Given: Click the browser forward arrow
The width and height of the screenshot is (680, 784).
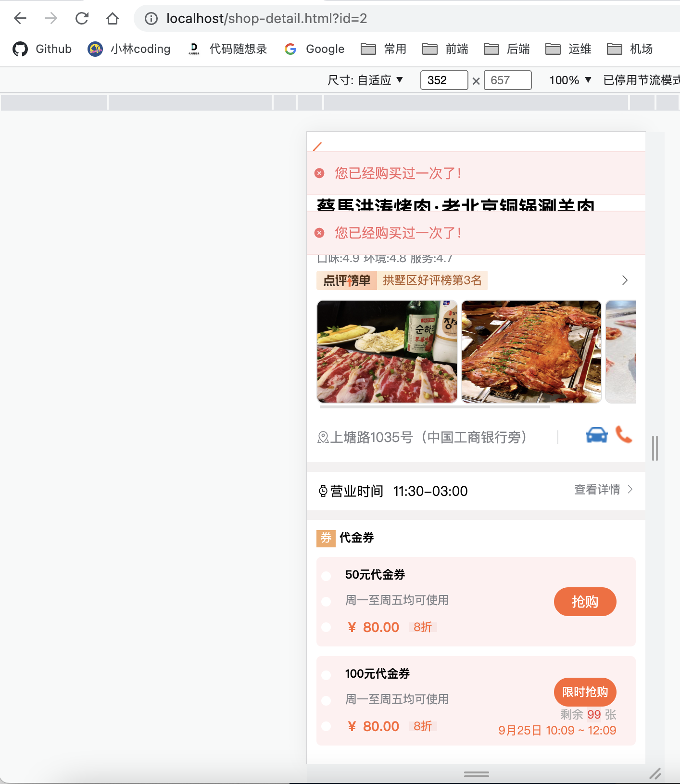Looking at the screenshot, I should [50, 18].
